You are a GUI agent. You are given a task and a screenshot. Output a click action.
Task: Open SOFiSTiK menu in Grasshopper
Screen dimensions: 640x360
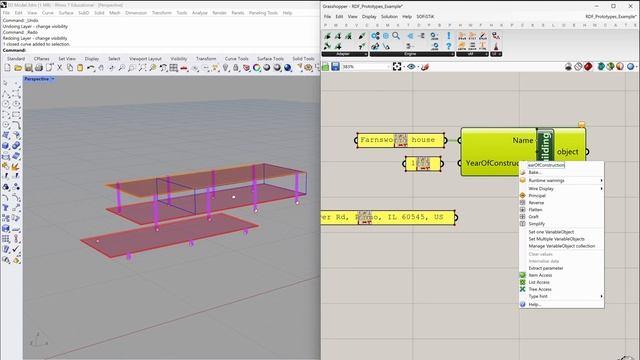[x=425, y=17]
